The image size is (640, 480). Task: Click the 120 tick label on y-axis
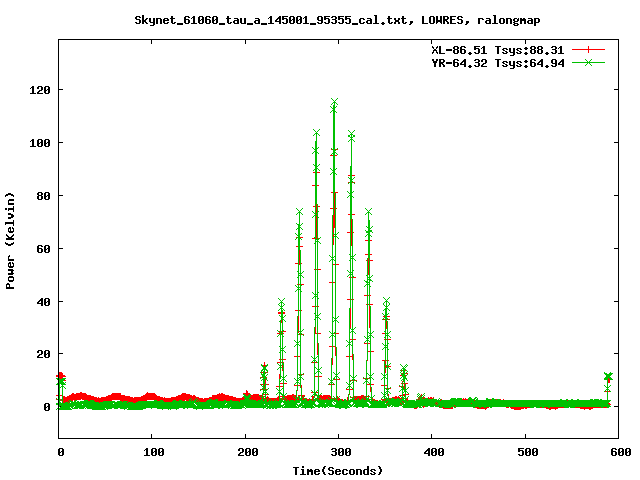[x=40, y=90]
